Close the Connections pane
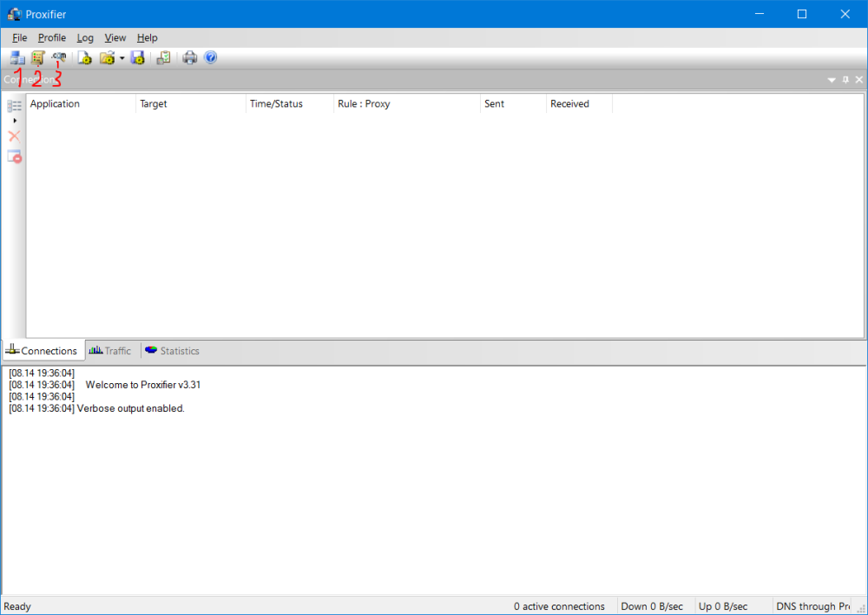 (x=859, y=80)
